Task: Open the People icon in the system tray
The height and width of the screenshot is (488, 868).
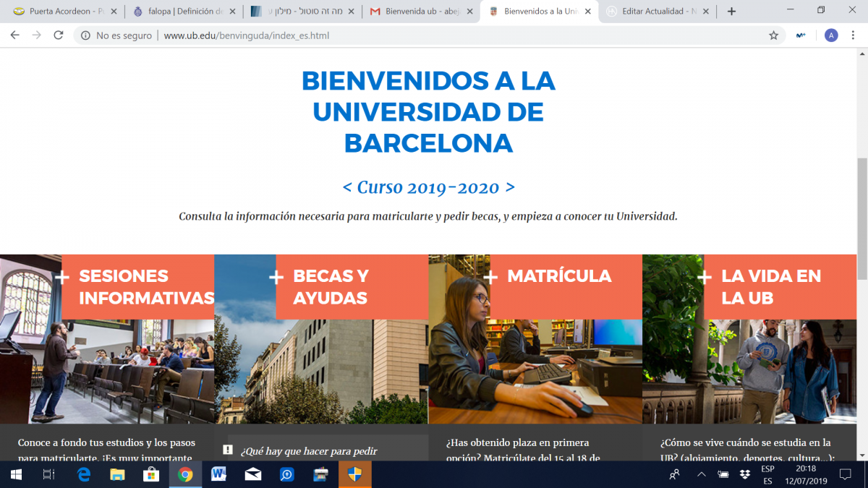Action: click(x=674, y=474)
